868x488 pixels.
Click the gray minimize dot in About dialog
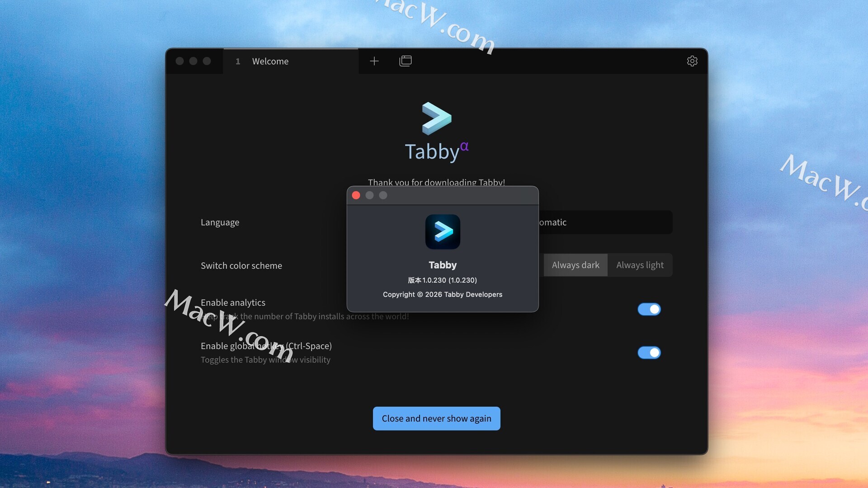point(369,195)
